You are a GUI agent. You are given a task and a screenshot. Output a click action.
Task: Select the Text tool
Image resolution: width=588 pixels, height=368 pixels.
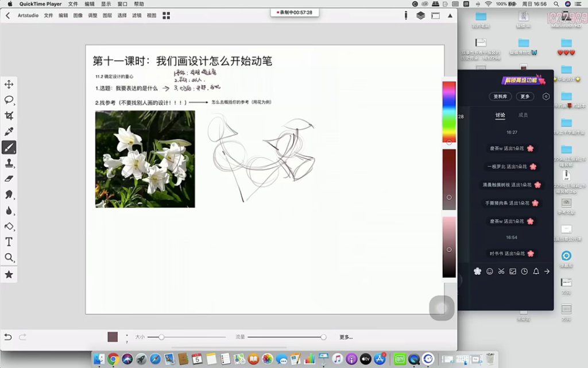click(9, 241)
